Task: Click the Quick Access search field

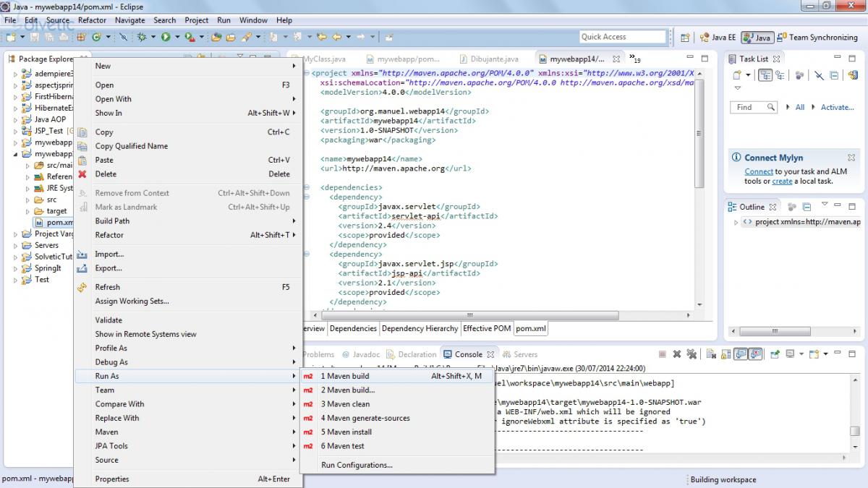Action: 622,37
